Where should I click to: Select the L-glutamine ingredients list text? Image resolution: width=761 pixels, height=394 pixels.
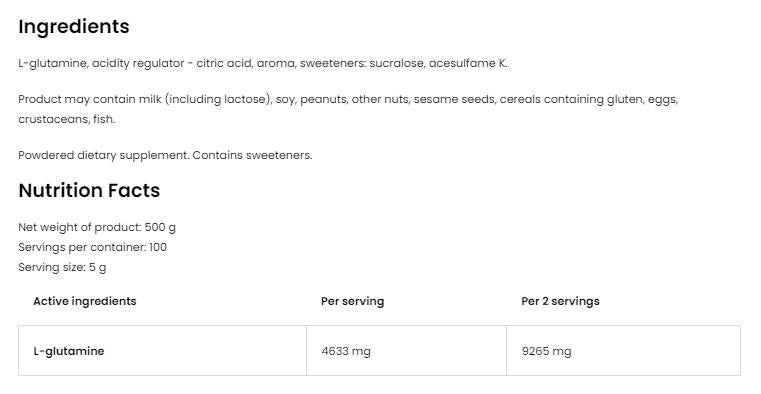tap(263, 64)
